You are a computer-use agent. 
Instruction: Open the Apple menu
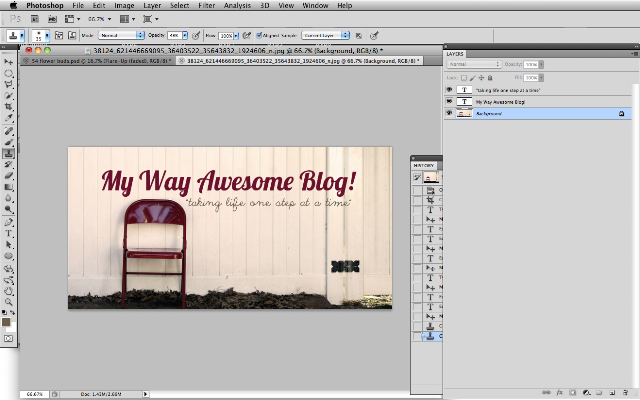point(13,5)
